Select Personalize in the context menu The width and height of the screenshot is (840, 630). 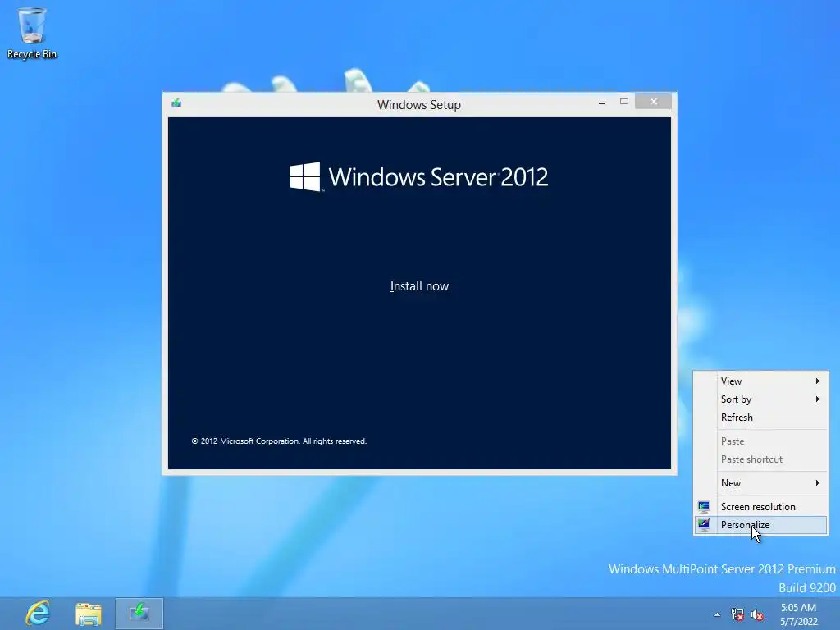(x=760, y=524)
